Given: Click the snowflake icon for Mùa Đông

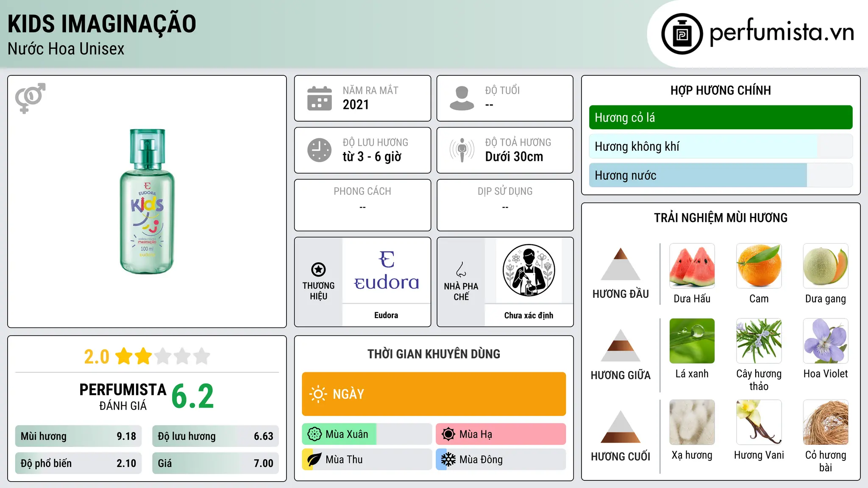Looking at the screenshot, I should coord(448,460).
